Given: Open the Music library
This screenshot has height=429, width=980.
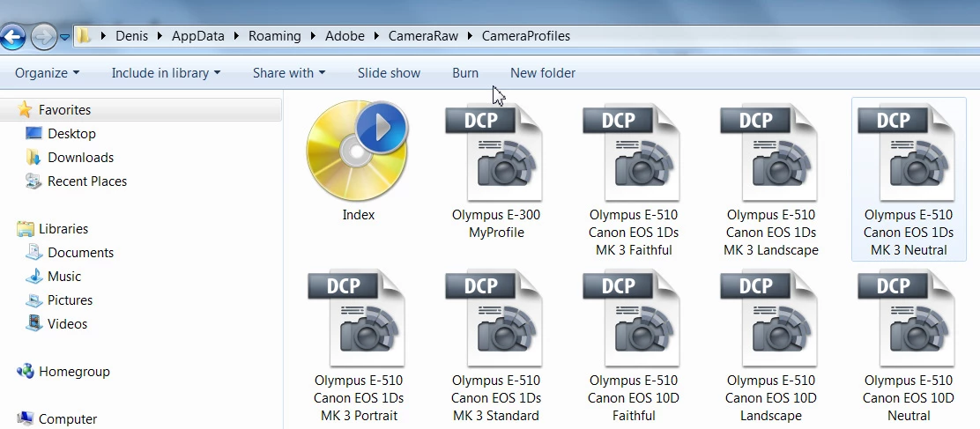Looking at the screenshot, I should tap(63, 276).
